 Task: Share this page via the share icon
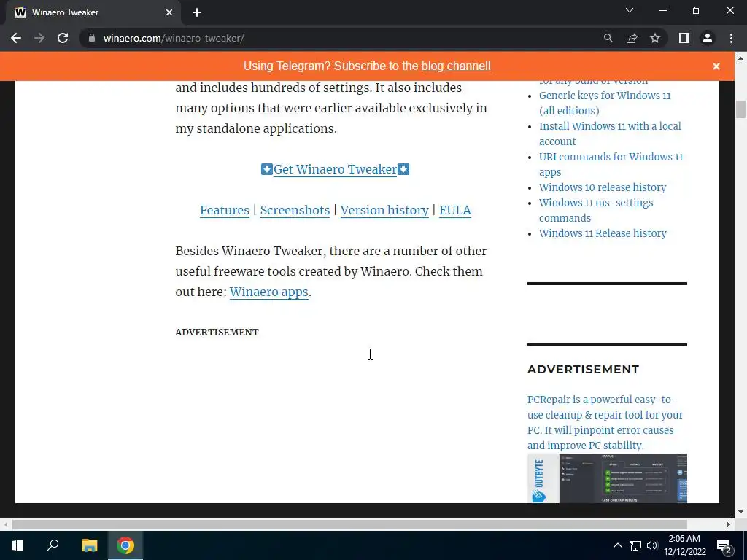(x=632, y=38)
